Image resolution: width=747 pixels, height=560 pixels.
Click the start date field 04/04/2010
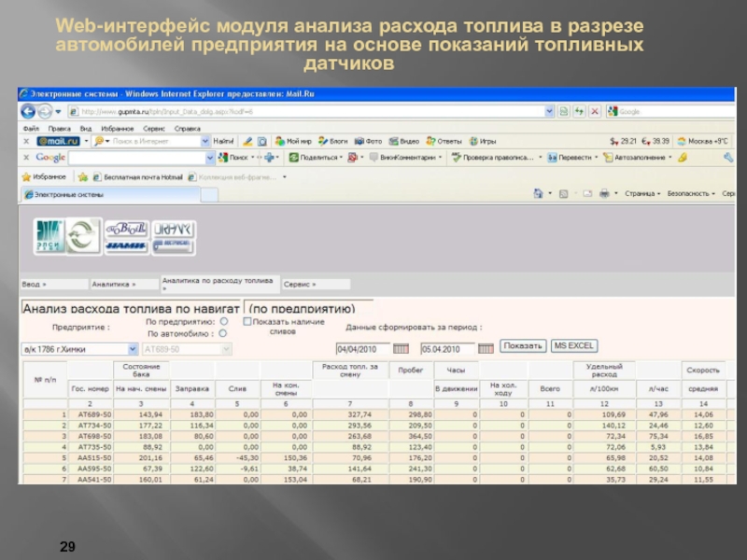pos(360,348)
